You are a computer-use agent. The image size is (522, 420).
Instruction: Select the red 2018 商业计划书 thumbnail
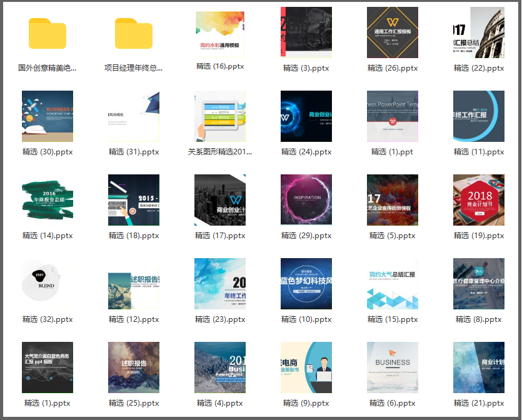tap(479, 200)
